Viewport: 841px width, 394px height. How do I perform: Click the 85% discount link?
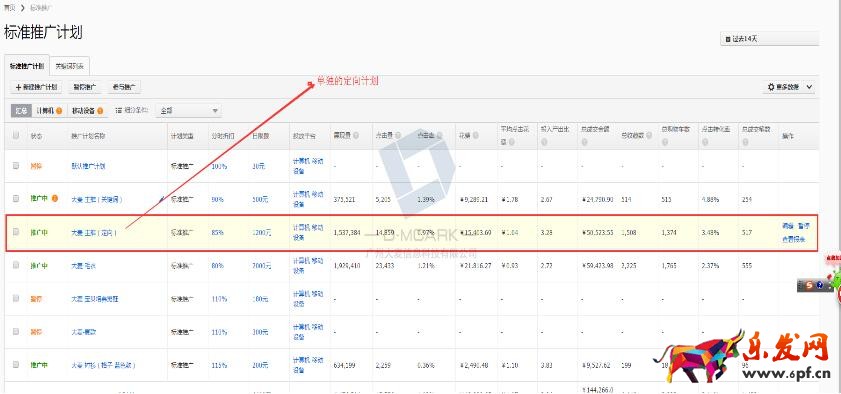(x=217, y=233)
